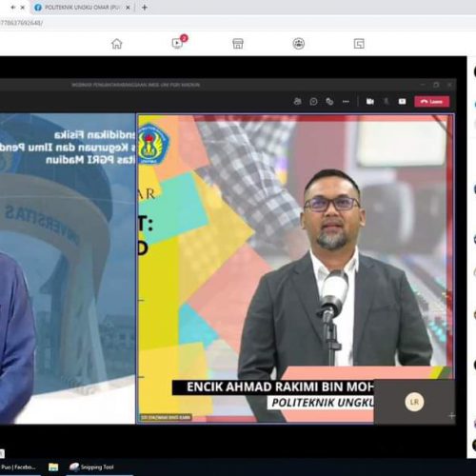Open the Facebook Home icon
Viewport: 476px width, 476px height.
tap(117, 44)
